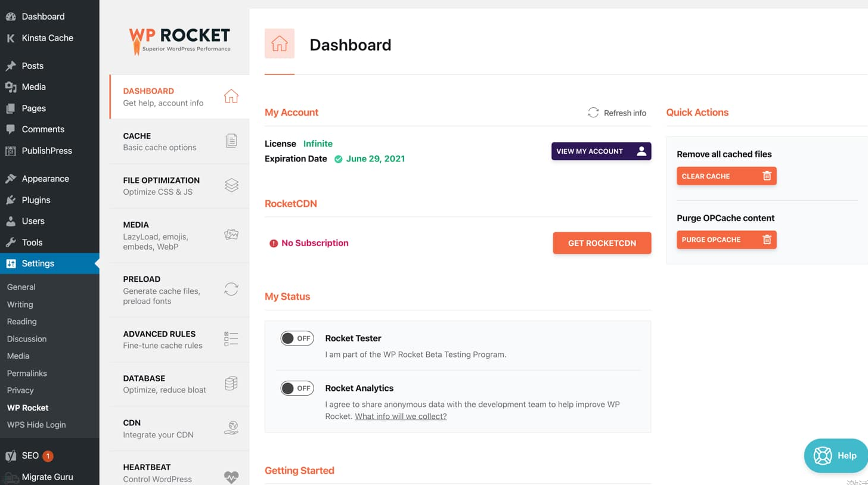Open General settings submenu

(21, 287)
